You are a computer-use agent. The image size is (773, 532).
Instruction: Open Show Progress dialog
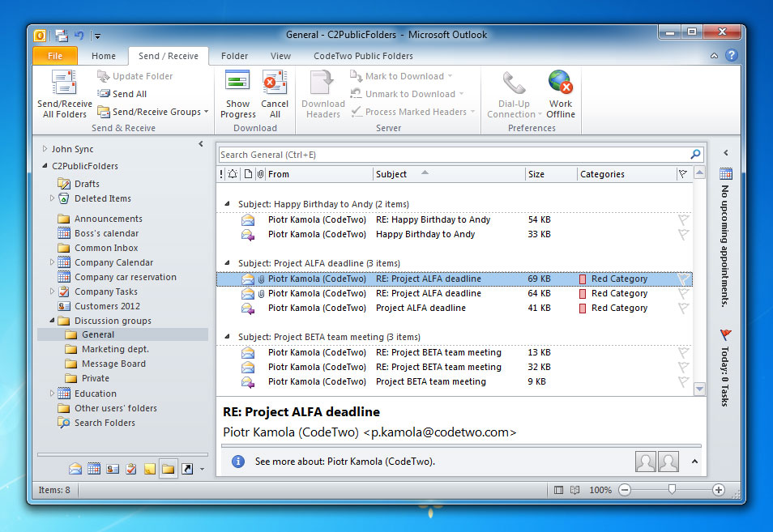237,95
